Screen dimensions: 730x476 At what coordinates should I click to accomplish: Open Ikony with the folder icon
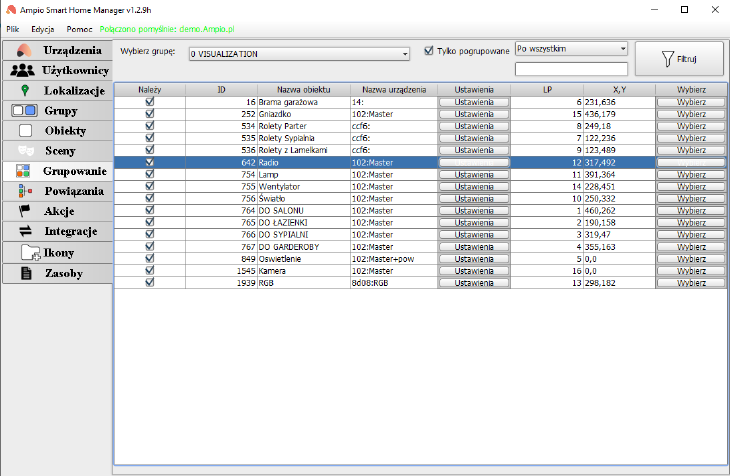58,252
